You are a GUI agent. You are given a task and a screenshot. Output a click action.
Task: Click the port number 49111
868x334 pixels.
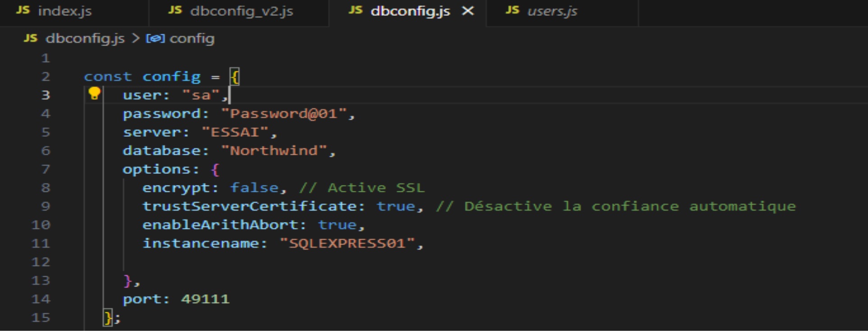tap(206, 299)
